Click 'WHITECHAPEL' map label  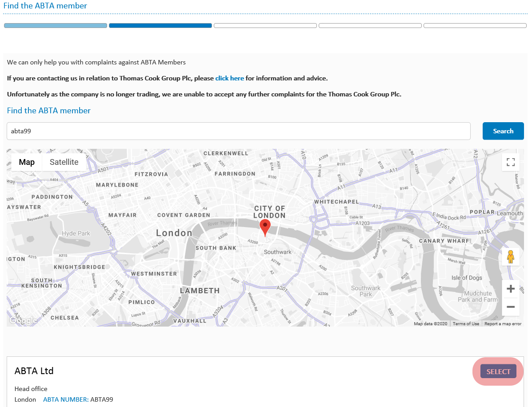[336, 202]
